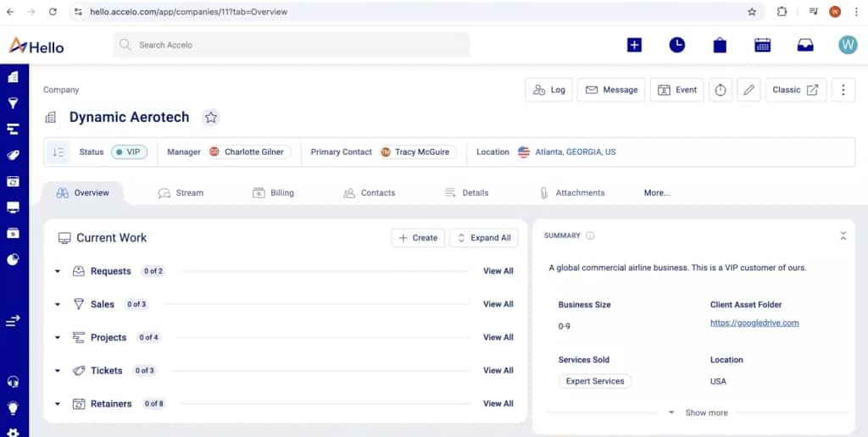Click the browser address bar URL
Viewport: 868px width, 437px height.
[x=189, y=12]
